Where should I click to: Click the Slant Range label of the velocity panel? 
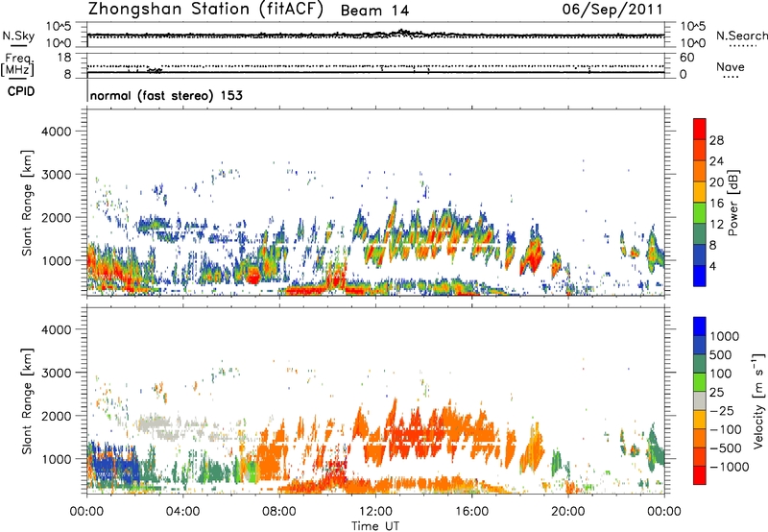click(x=27, y=400)
